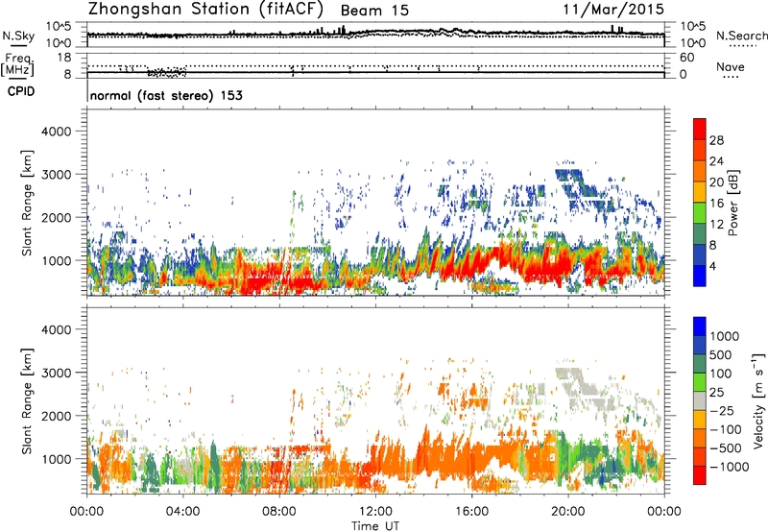The width and height of the screenshot is (768, 532).
Task: Click the "2000" tick of the velocity panel range axis
Action: tap(56, 416)
